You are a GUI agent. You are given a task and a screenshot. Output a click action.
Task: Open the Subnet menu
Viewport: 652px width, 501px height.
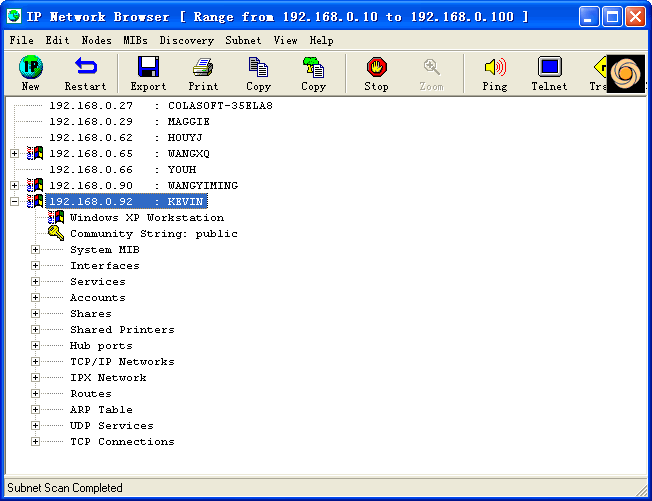click(243, 40)
